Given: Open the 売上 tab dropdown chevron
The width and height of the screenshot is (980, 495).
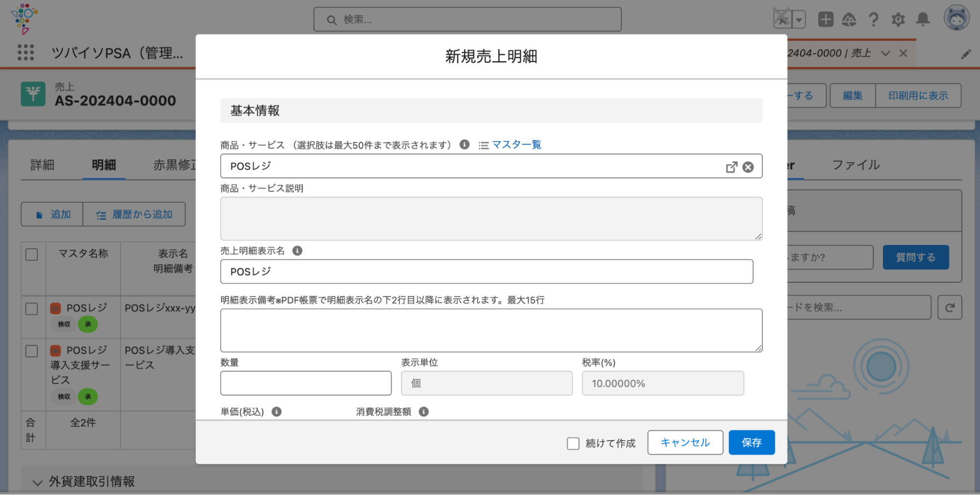Looking at the screenshot, I should (x=885, y=53).
